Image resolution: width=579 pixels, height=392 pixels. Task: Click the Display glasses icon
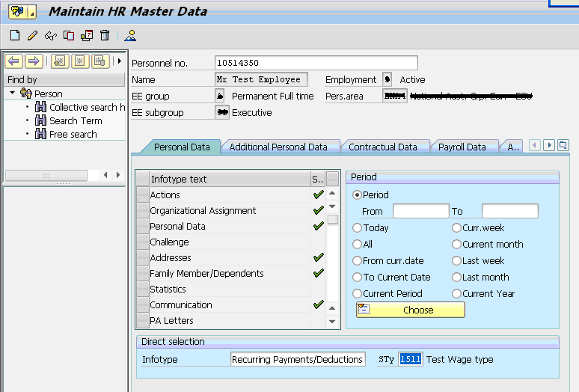pos(50,35)
